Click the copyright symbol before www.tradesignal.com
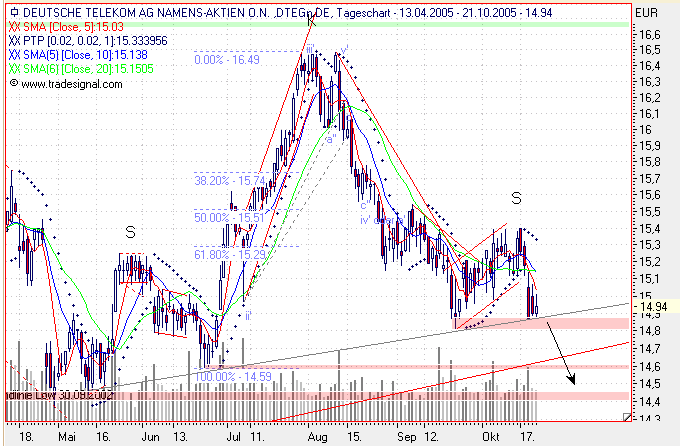The width and height of the screenshot is (680, 446). (14, 82)
